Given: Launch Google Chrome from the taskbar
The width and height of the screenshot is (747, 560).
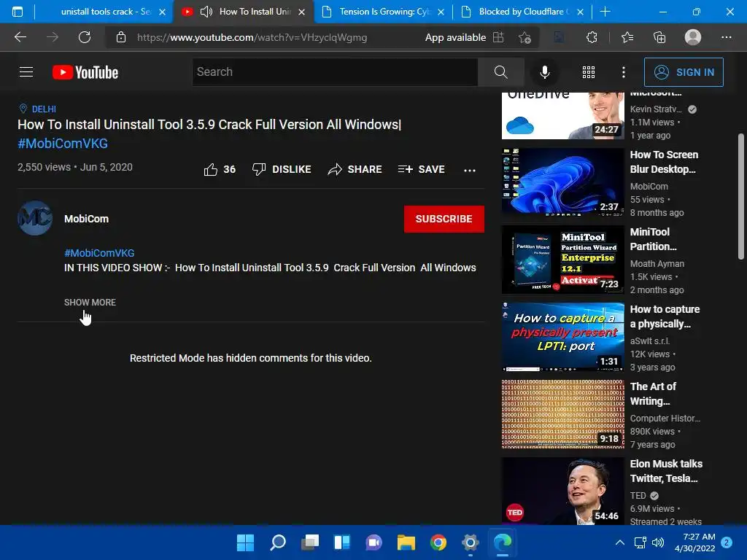Looking at the screenshot, I should click(438, 542).
